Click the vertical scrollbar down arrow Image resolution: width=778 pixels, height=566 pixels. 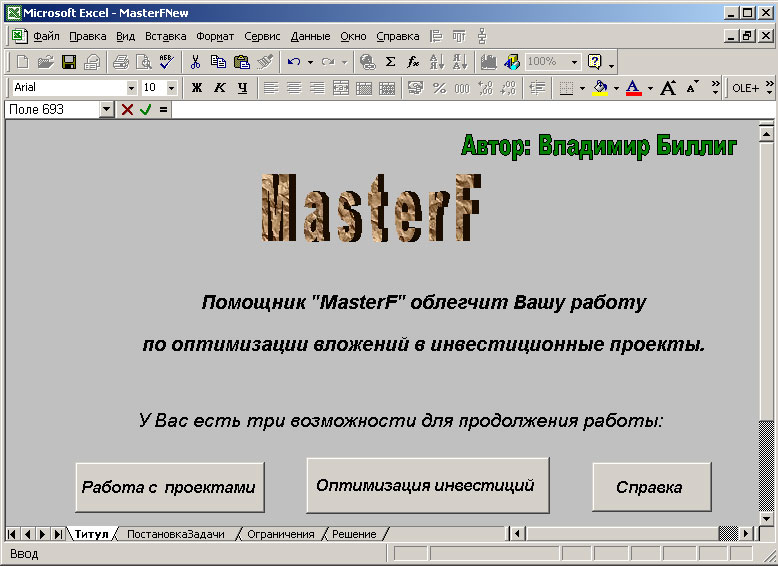coord(767,517)
